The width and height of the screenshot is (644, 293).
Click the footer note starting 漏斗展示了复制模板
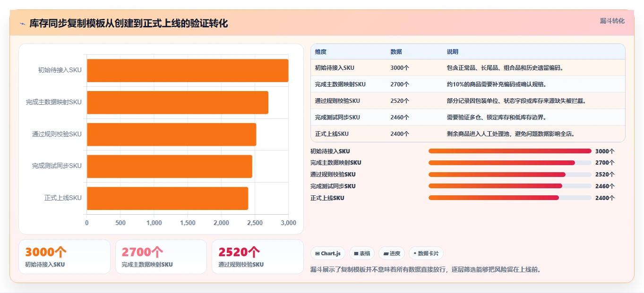click(426, 270)
